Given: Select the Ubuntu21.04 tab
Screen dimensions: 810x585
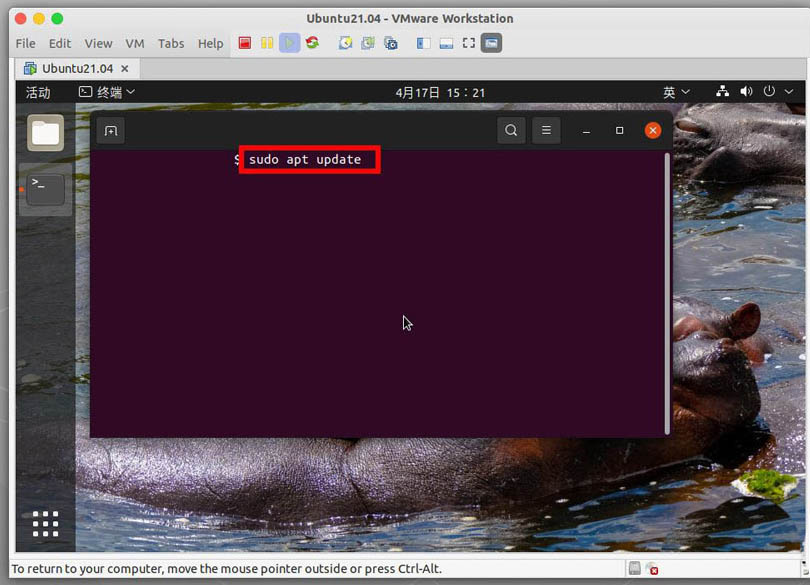Looking at the screenshot, I should point(77,68).
